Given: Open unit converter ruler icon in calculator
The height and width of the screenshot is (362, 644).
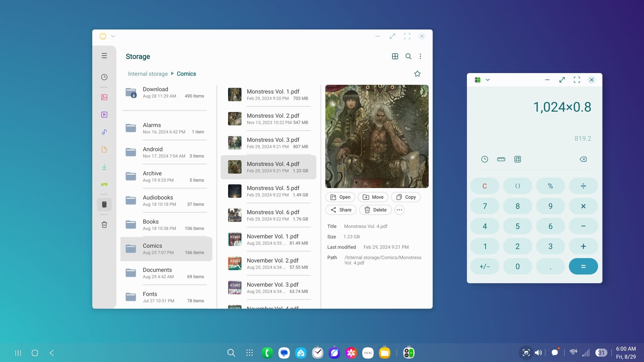Looking at the screenshot, I should point(501,159).
